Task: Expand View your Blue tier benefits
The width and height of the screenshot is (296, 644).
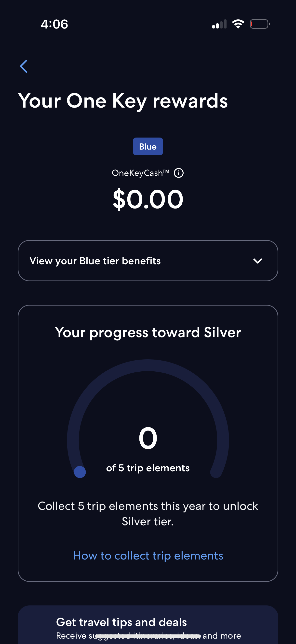Action: 95,261
